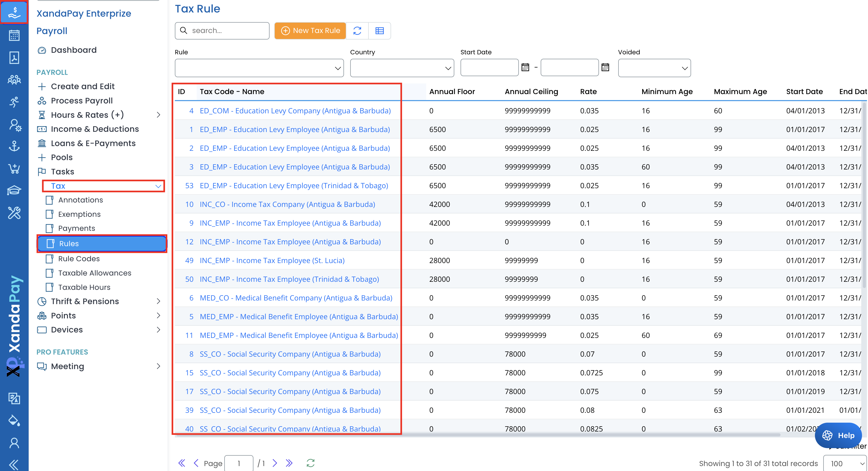This screenshot has width=868, height=471.
Task: Open INC_CO Income Tax Company rule link
Action: point(287,204)
